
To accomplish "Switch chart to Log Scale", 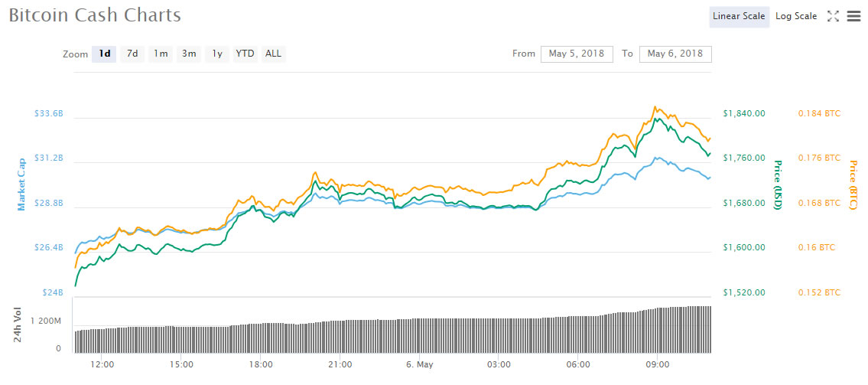I will click(796, 16).
